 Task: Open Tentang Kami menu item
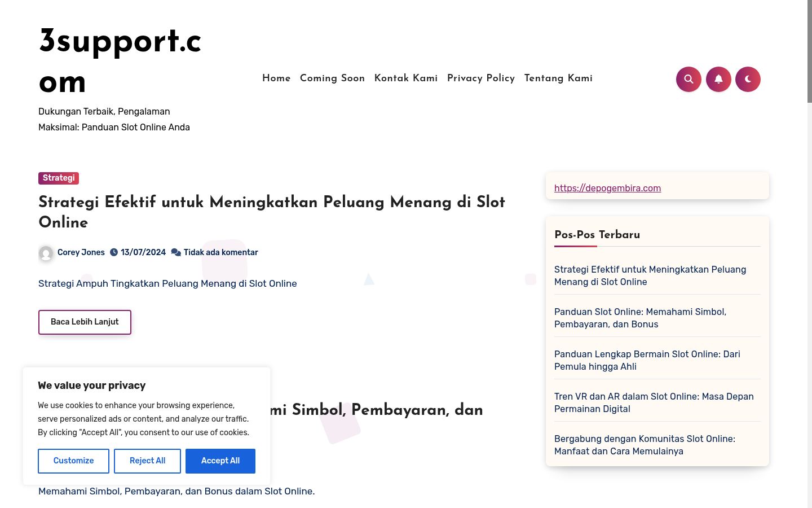pyautogui.click(x=558, y=78)
